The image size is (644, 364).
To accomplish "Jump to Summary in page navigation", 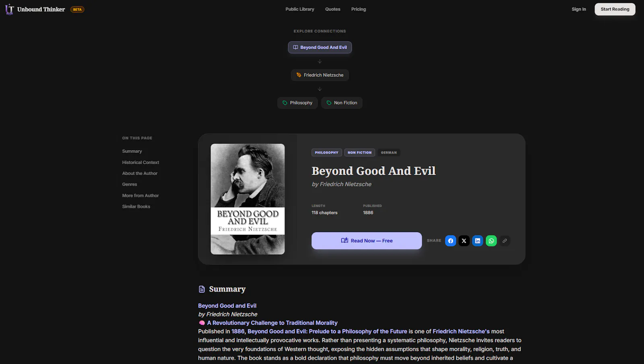I will 132,151.
